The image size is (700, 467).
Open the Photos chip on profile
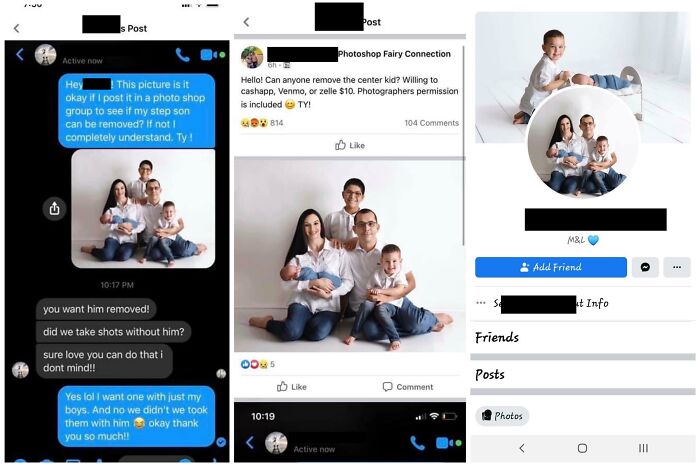[502, 416]
